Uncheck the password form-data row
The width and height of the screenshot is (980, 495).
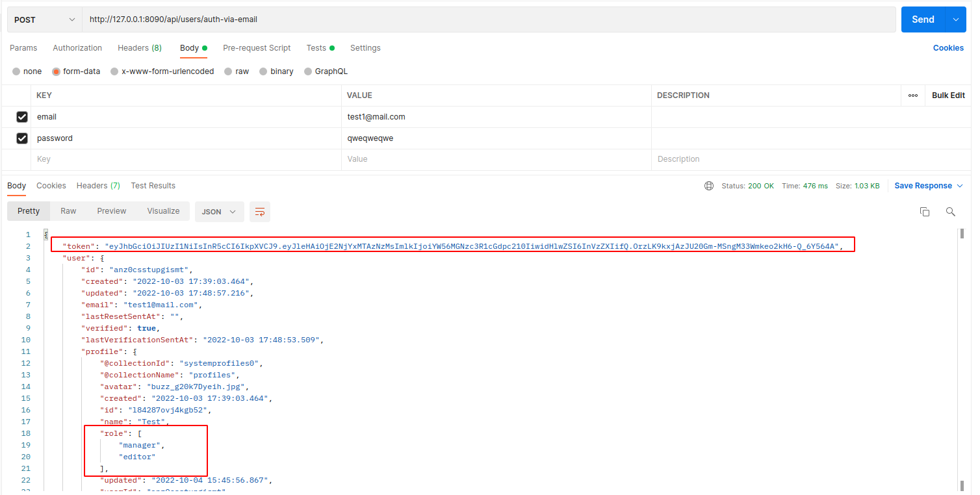tap(21, 138)
